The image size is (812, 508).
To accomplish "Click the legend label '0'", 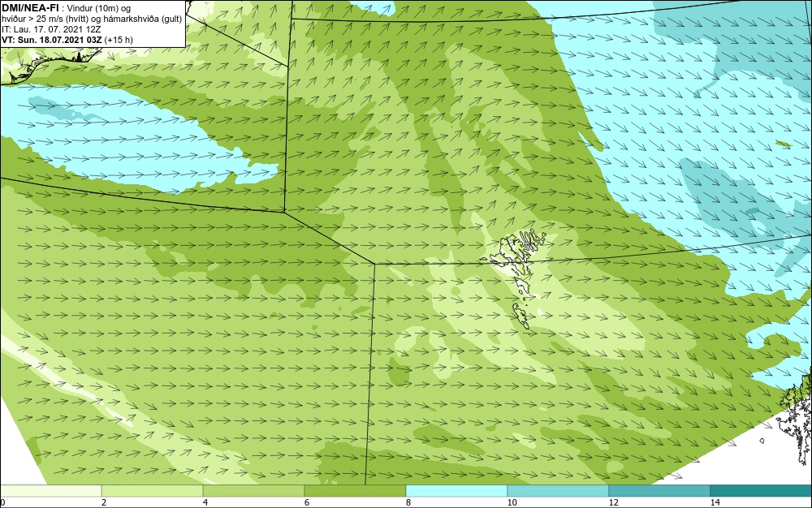I will tap(2, 502).
